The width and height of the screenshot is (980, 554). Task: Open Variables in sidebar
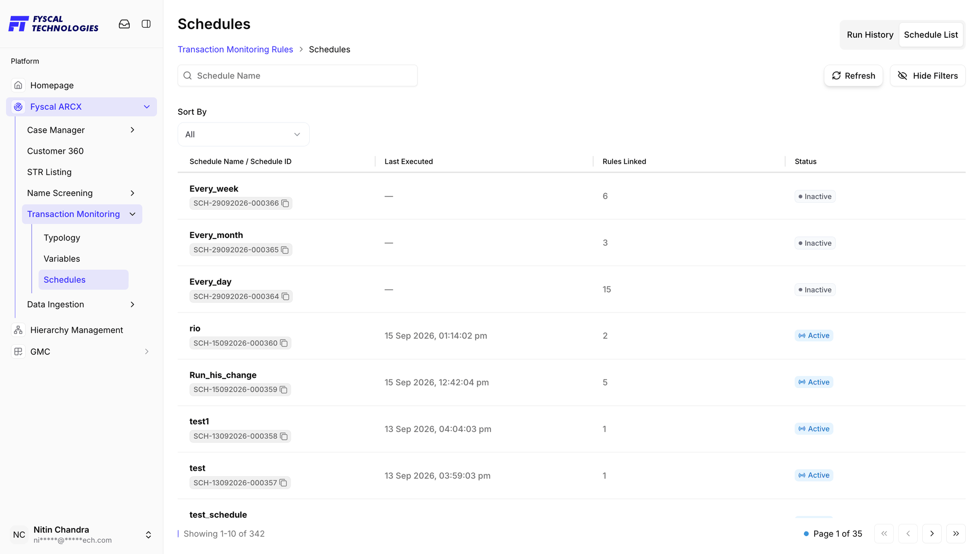pyautogui.click(x=62, y=258)
